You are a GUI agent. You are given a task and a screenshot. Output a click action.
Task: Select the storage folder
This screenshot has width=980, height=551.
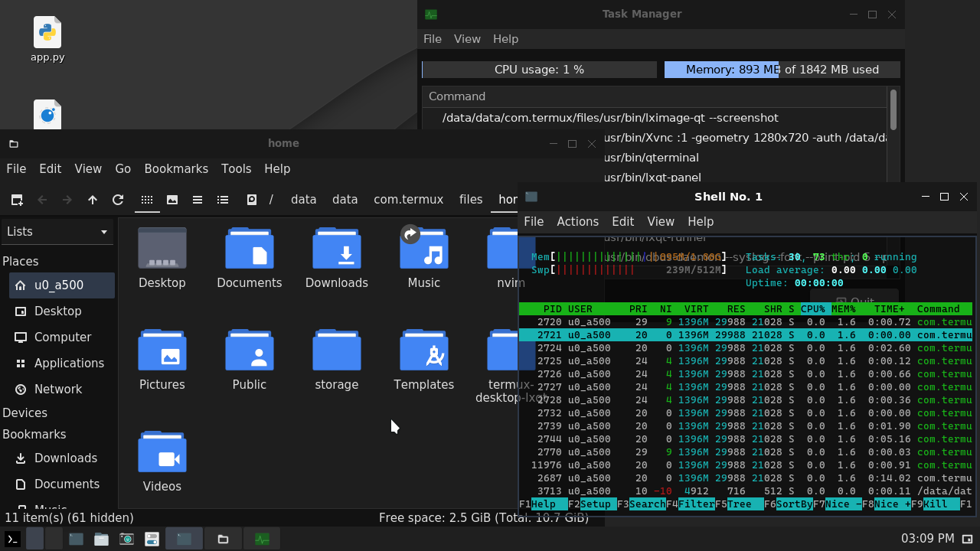pyautogui.click(x=337, y=360)
